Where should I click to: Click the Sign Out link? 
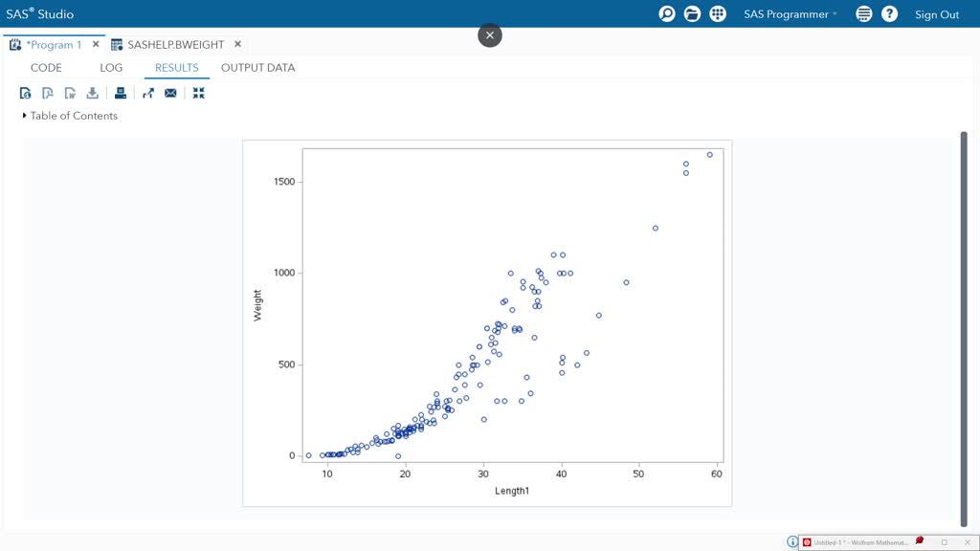[x=936, y=13]
